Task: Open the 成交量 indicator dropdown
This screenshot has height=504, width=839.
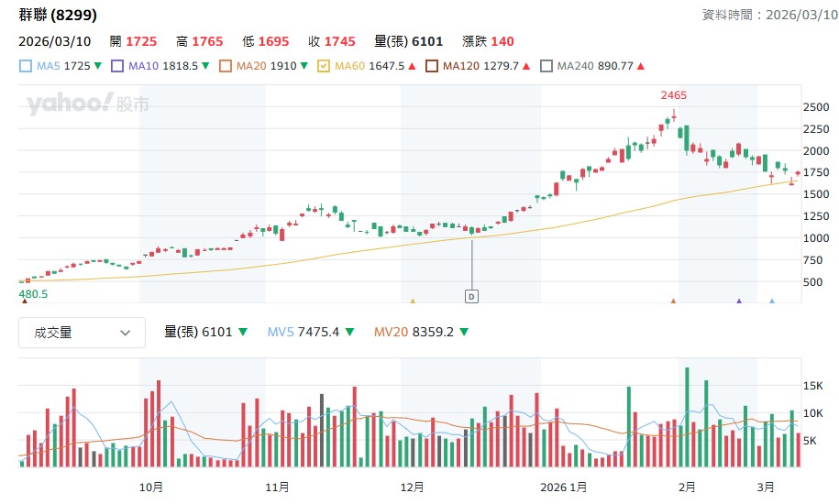Action: 82,333
